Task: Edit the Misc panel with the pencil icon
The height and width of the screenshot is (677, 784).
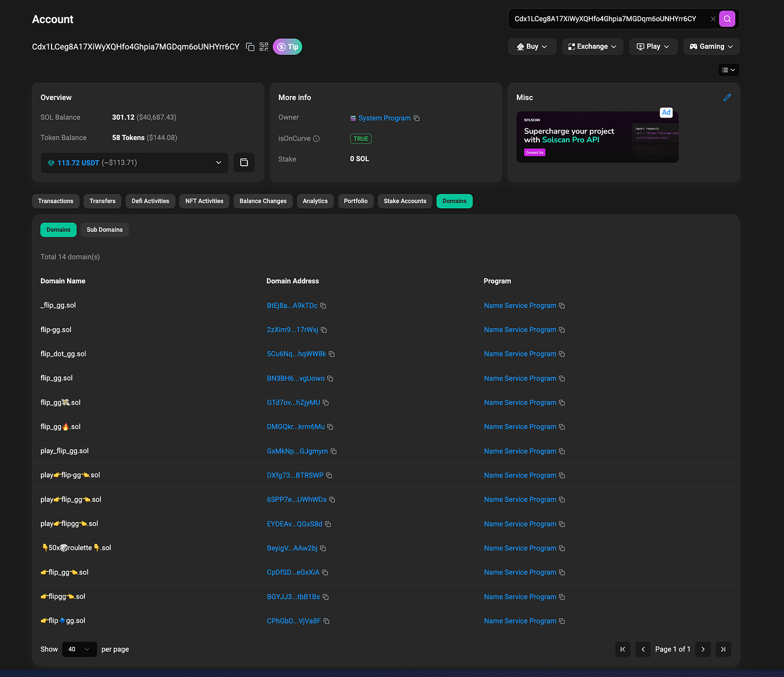Action: pyautogui.click(x=727, y=97)
